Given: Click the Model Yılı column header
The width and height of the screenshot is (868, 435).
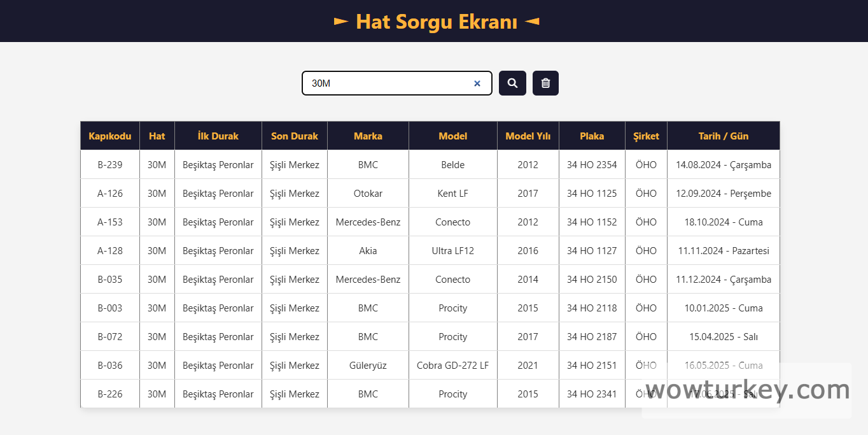Looking at the screenshot, I should click(528, 136).
